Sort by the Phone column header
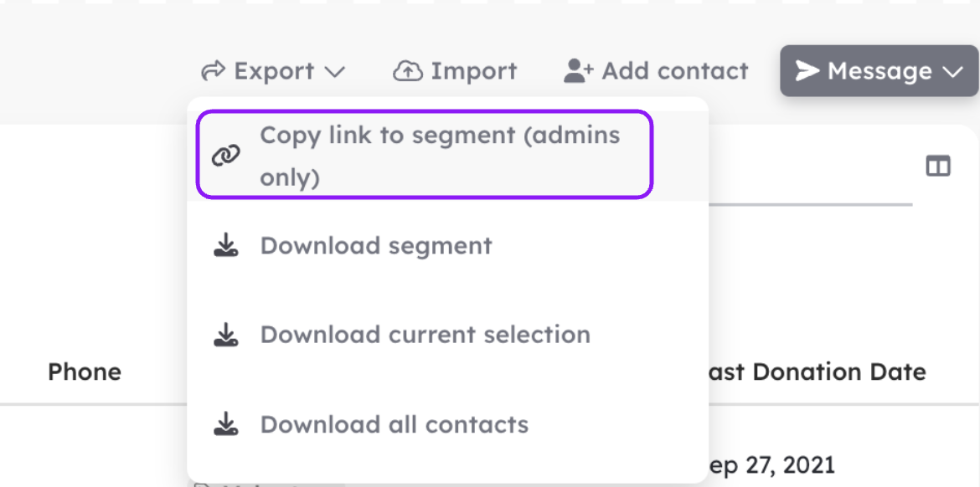Screen dimensions: 980x487 tap(85, 372)
